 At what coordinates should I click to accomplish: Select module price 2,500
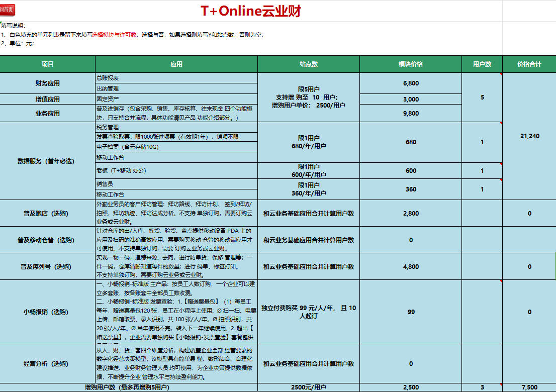click(x=411, y=387)
